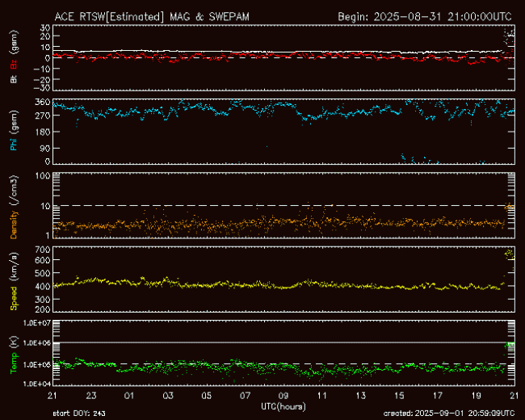This screenshot has height=420, width=525.
Task: Click the "09" hour label on the time axis
Action: pos(283,396)
